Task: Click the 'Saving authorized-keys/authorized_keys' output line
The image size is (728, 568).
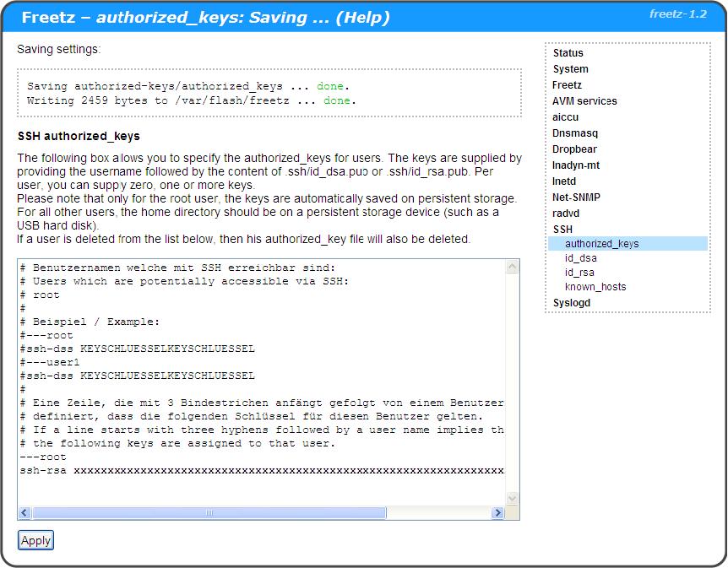Action: pyautogui.click(x=188, y=86)
